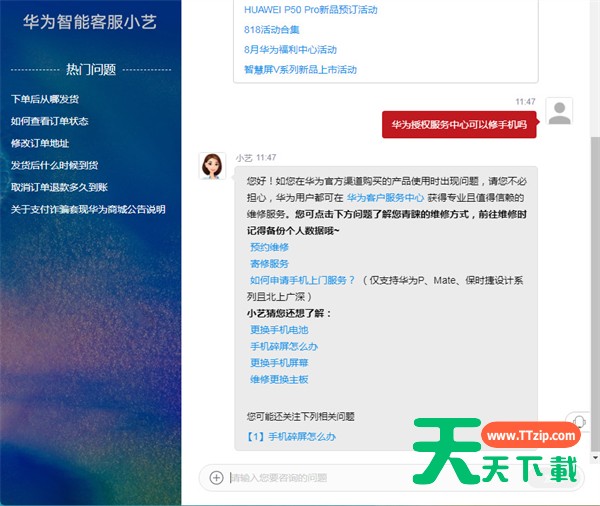Viewport: 600px width, 506px height.
Task: Select hot question 修改订单地址
Action: click(40, 143)
